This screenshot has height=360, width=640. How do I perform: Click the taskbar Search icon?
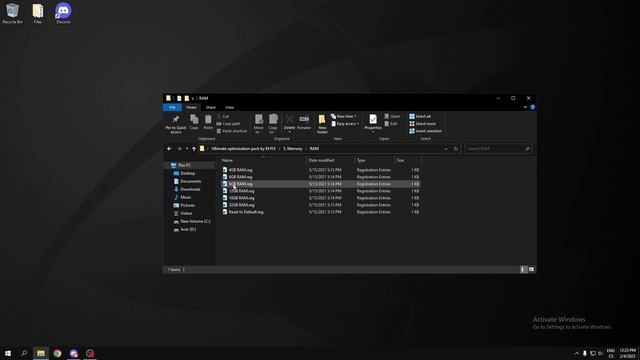click(24, 353)
